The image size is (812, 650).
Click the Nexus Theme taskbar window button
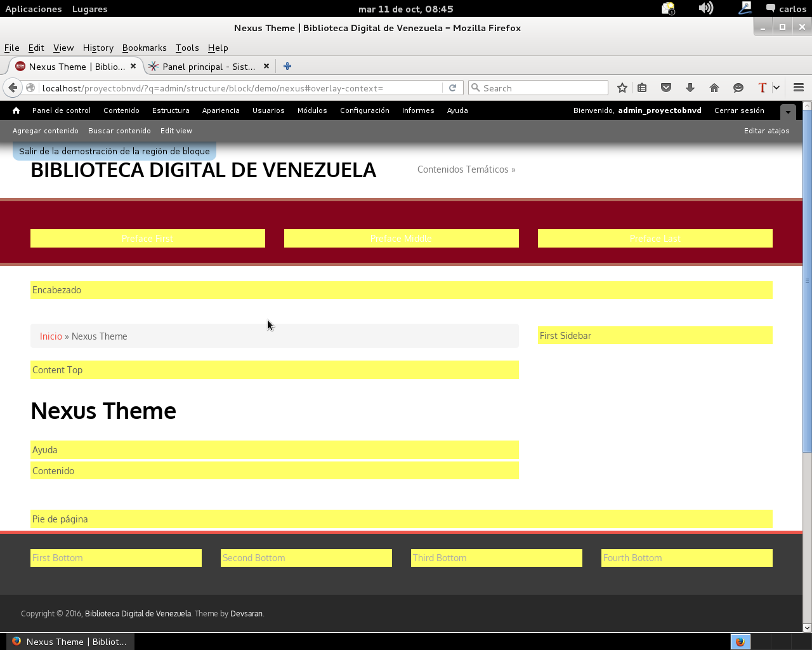pos(70,642)
